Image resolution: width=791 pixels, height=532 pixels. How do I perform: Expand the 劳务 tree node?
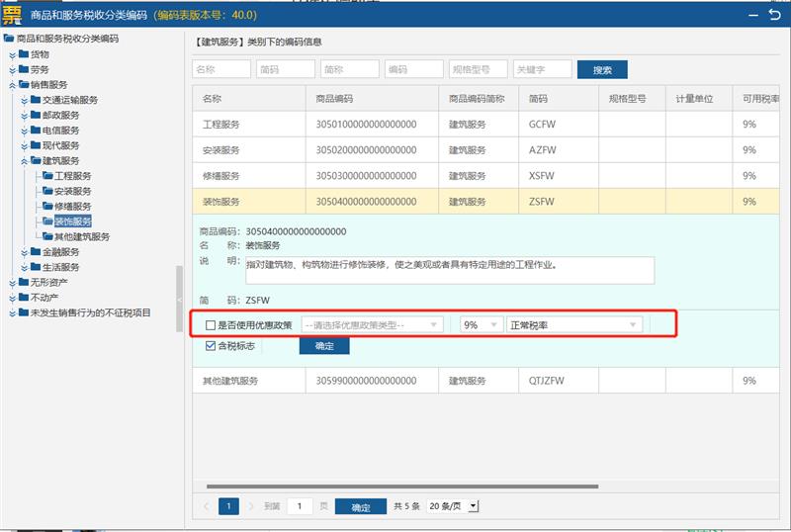(x=13, y=70)
